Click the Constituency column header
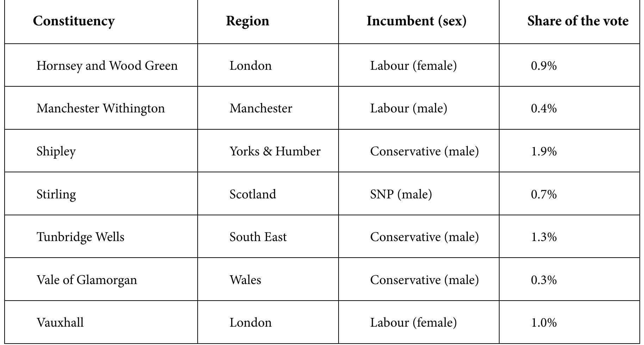Image resolution: width=644 pixels, height=345 pixels. click(x=74, y=21)
